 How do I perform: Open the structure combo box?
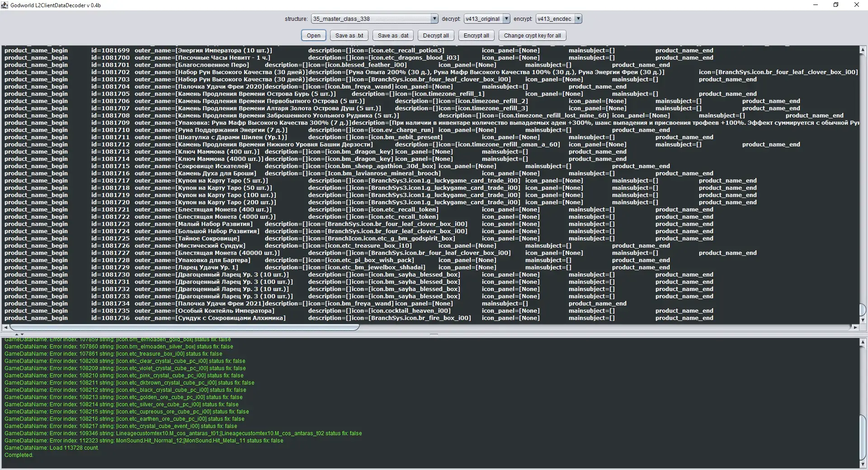click(374, 19)
